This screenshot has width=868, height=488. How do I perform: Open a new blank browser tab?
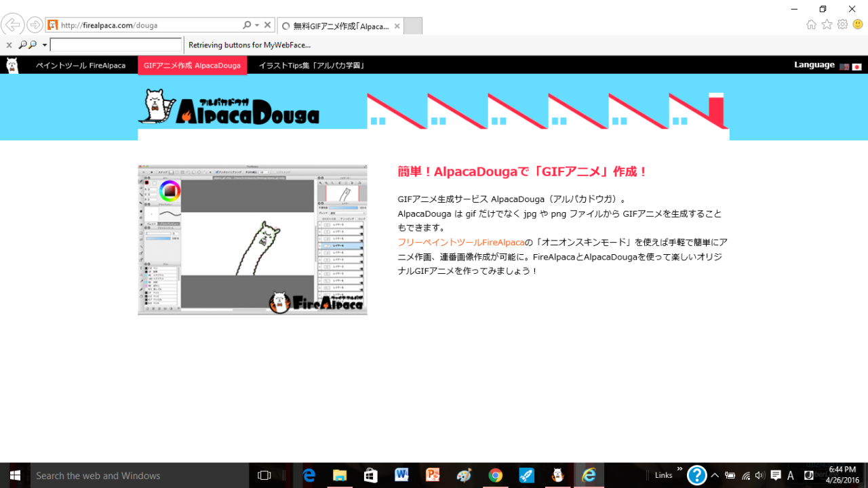pos(413,26)
